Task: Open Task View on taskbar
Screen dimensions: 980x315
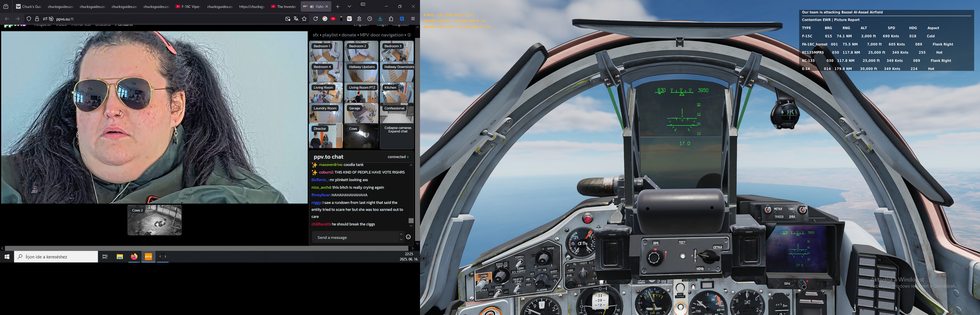Action: (x=105, y=257)
